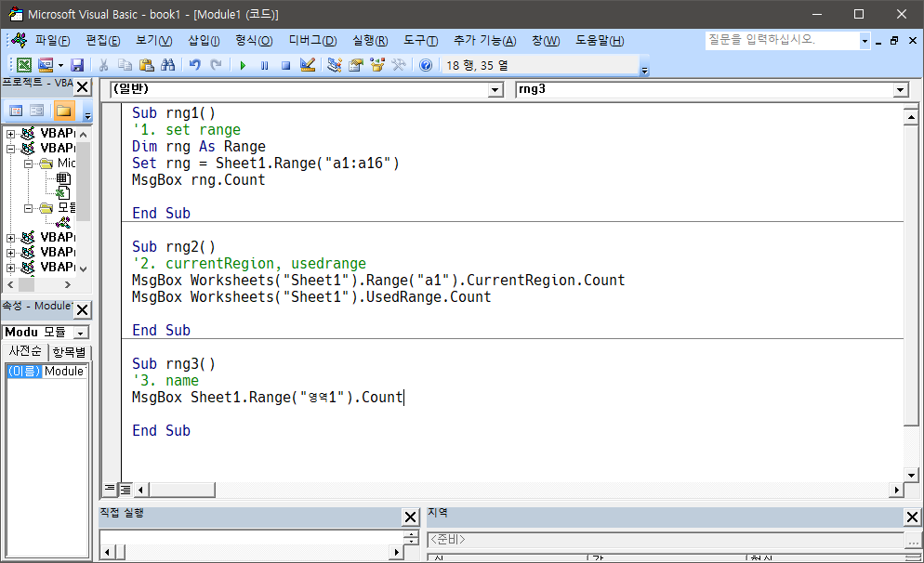Click the End Sub line of rng3
Viewport: 924px width, 563px height.
[x=161, y=430]
